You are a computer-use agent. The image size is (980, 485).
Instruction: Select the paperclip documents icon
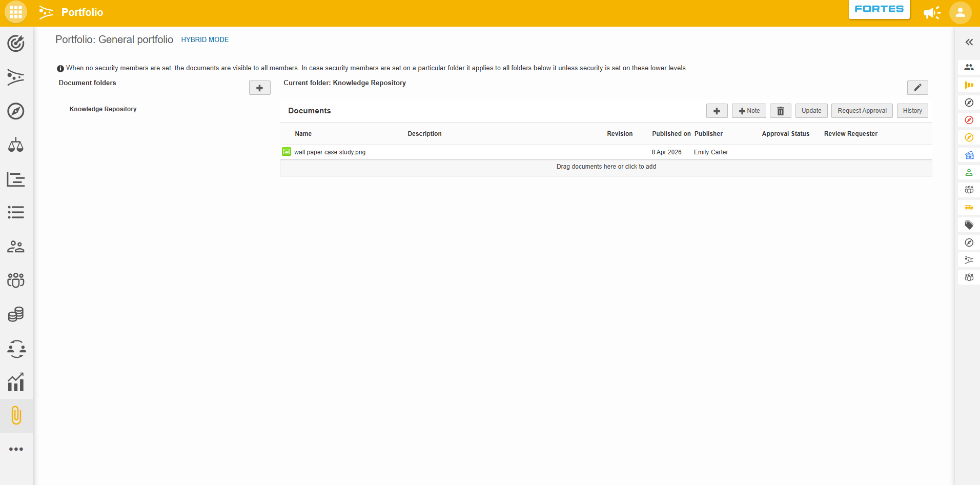tap(16, 415)
